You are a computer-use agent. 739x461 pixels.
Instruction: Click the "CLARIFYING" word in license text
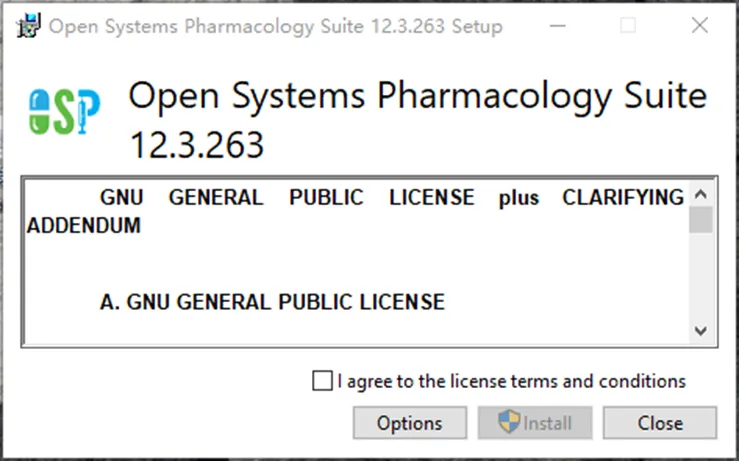(x=623, y=198)
